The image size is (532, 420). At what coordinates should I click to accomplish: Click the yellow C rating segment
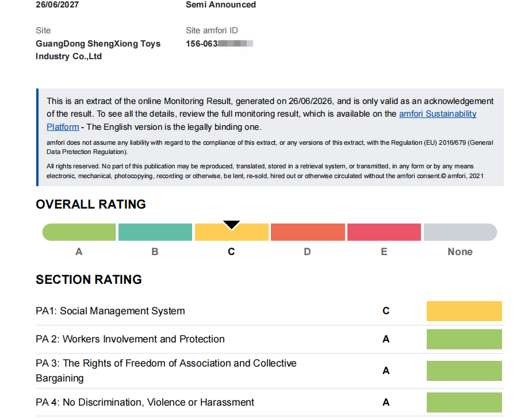coord(231,232)
